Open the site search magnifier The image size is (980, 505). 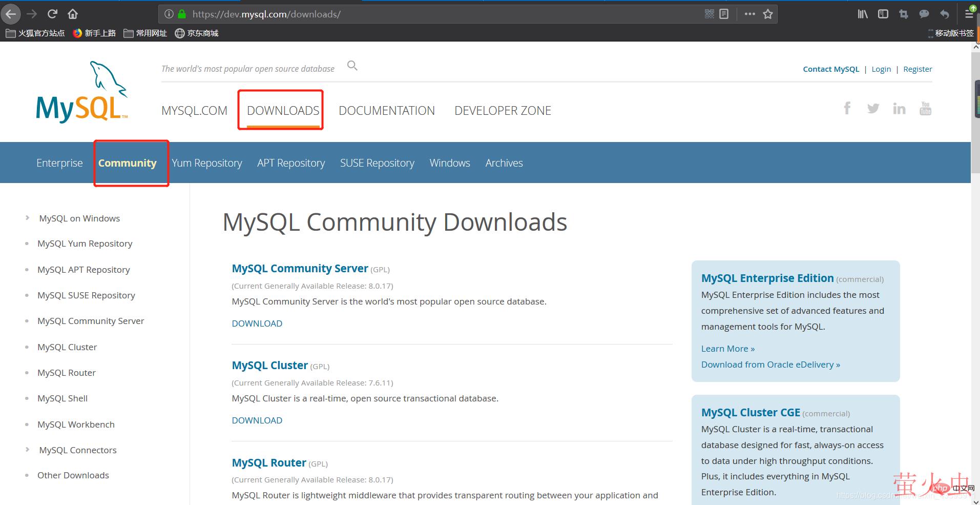[x=352, y=66]
